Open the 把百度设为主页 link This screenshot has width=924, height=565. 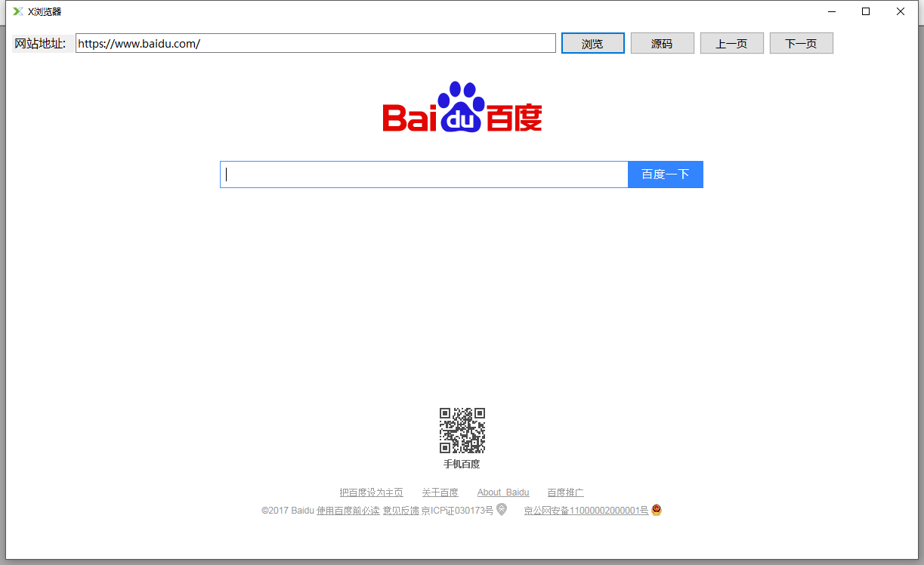pos(371,492)
